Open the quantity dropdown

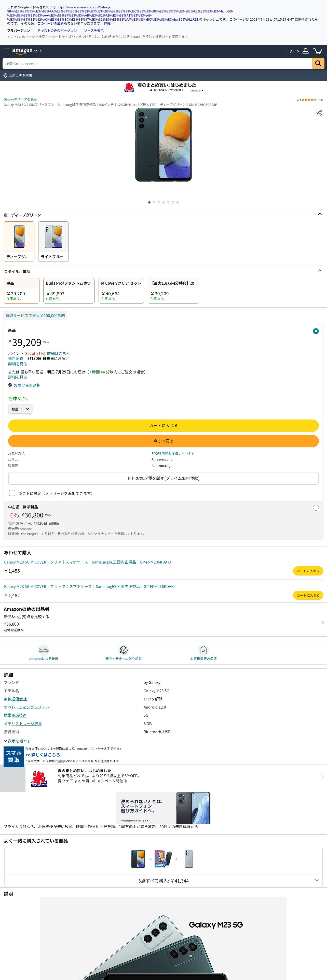click(x=20, y=409)
